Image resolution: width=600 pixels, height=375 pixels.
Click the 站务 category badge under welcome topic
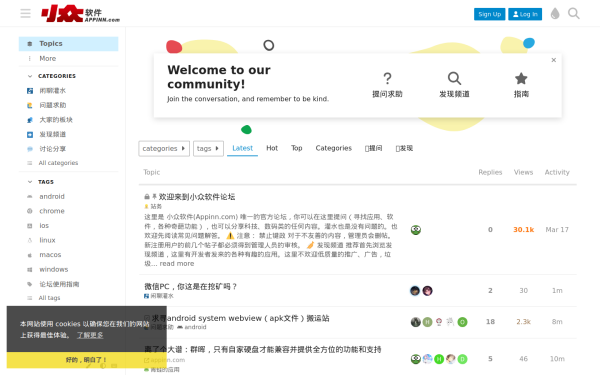click(153, 207)
